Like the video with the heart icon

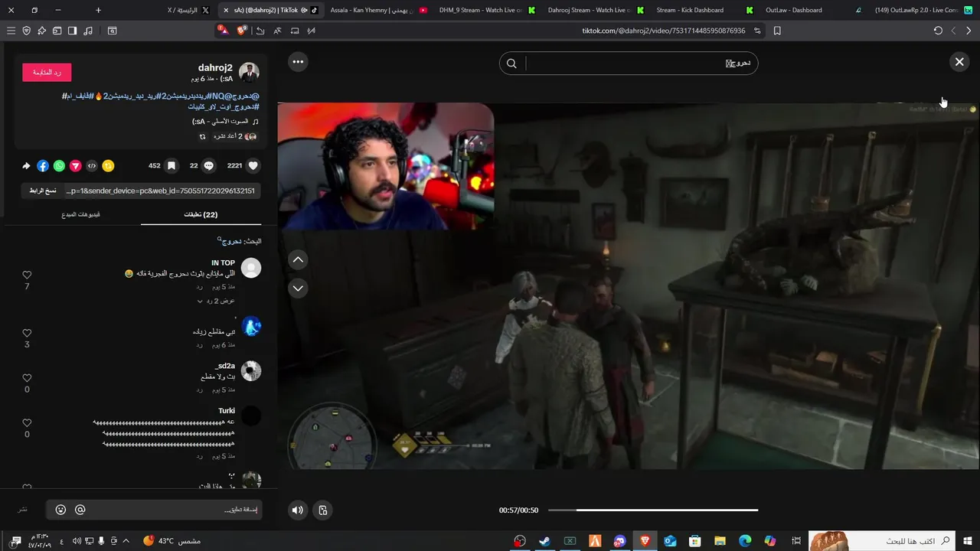pyautogui.click(x=253, y=165)
